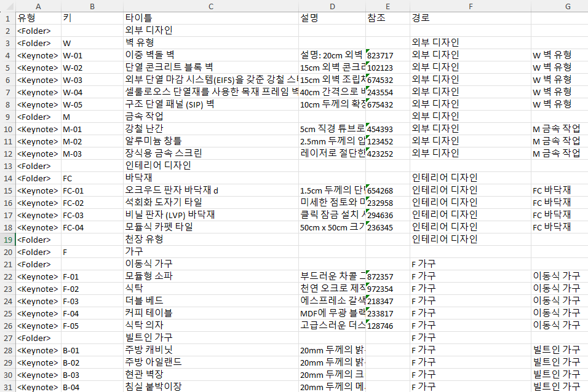588x392 pixels.
Task: Select column B header above 키
Action: point(92,6)
